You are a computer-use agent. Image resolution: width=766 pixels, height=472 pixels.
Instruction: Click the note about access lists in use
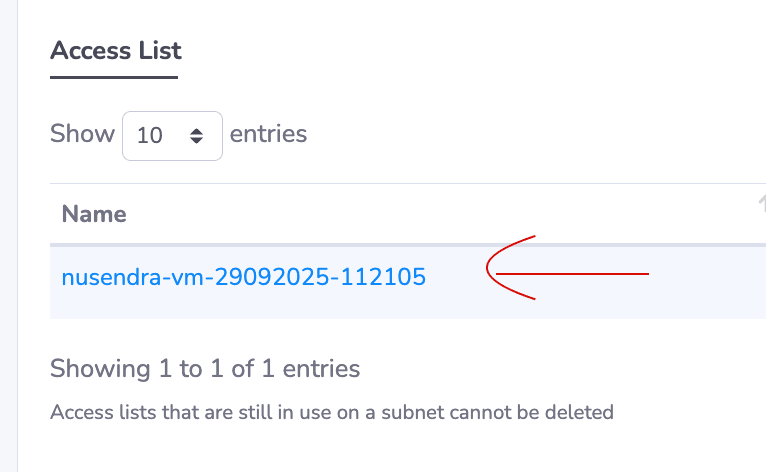[331, 411]
